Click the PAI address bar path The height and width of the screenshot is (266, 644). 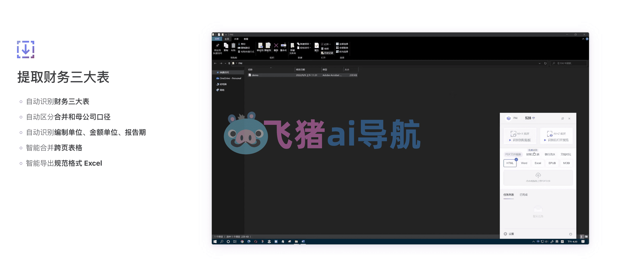coord(240,63)
